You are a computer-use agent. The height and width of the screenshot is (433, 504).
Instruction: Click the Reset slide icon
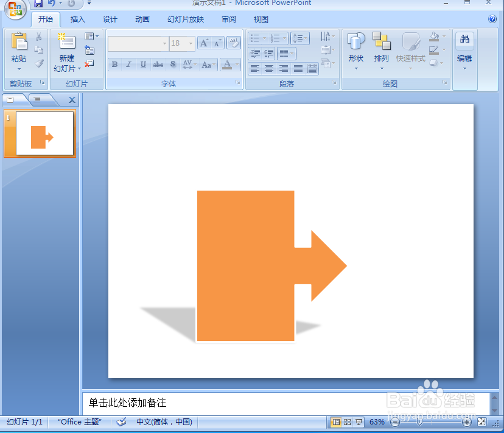tap(89, 50)
